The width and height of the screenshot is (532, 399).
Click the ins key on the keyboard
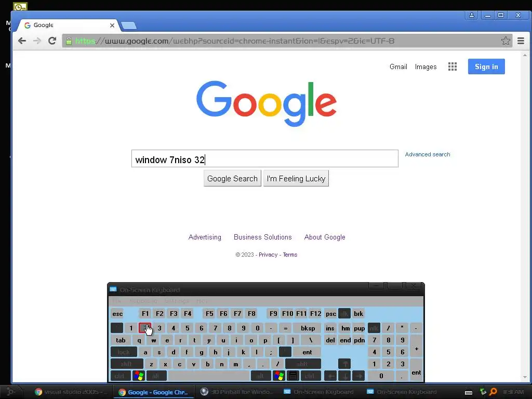click(x=330, y=328)
